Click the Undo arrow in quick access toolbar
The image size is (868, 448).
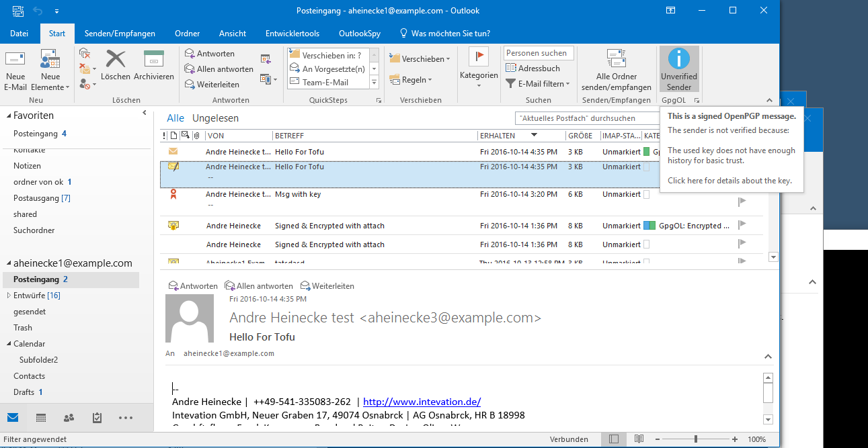click(38, 11)
